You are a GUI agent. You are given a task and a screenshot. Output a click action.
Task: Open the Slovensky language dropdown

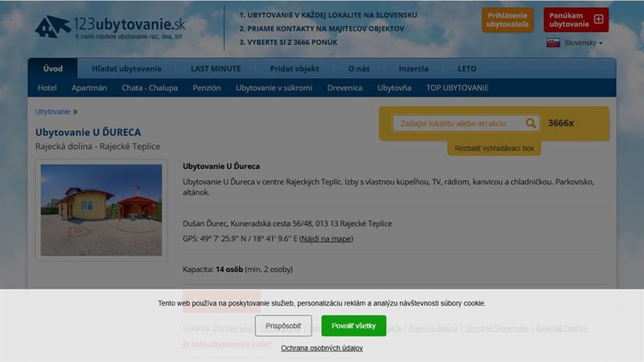(583, 43)
